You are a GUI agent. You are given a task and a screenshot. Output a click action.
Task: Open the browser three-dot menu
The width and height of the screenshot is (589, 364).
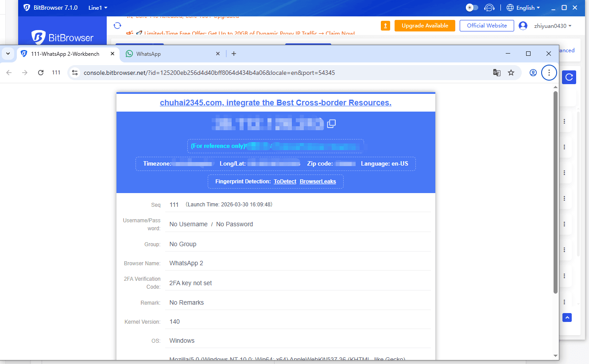point(549,73)
